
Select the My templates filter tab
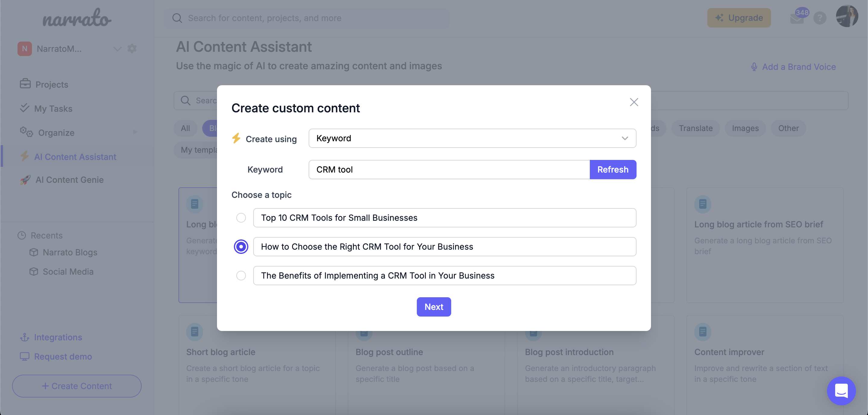[196, 150]
